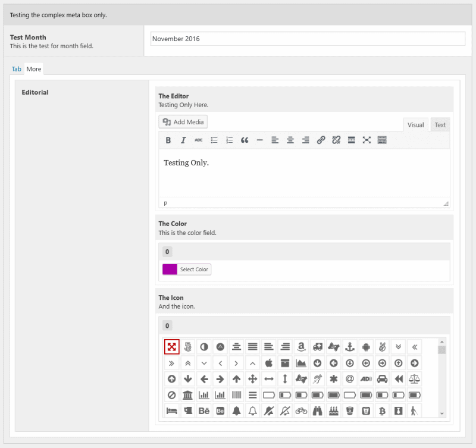The image size is (476, 448).
Task: Choose the horizontal double-headed arrow icon
Action: pos(269,379)
